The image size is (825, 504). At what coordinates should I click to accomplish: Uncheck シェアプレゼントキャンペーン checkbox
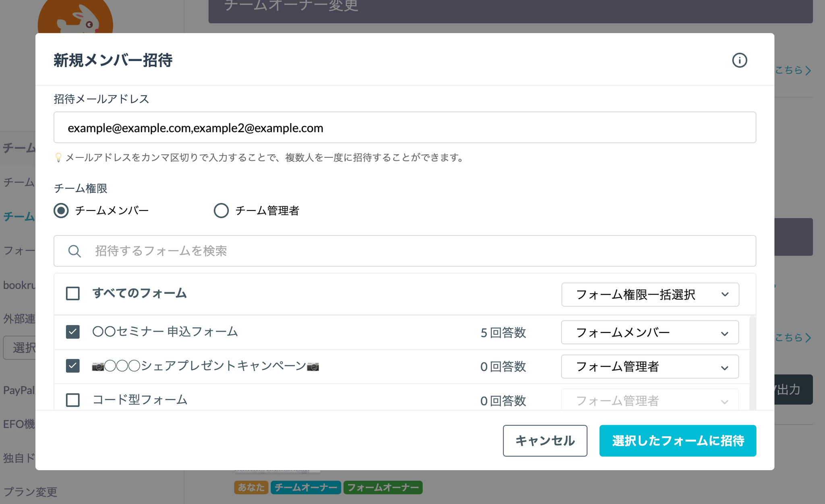(73, 366)
